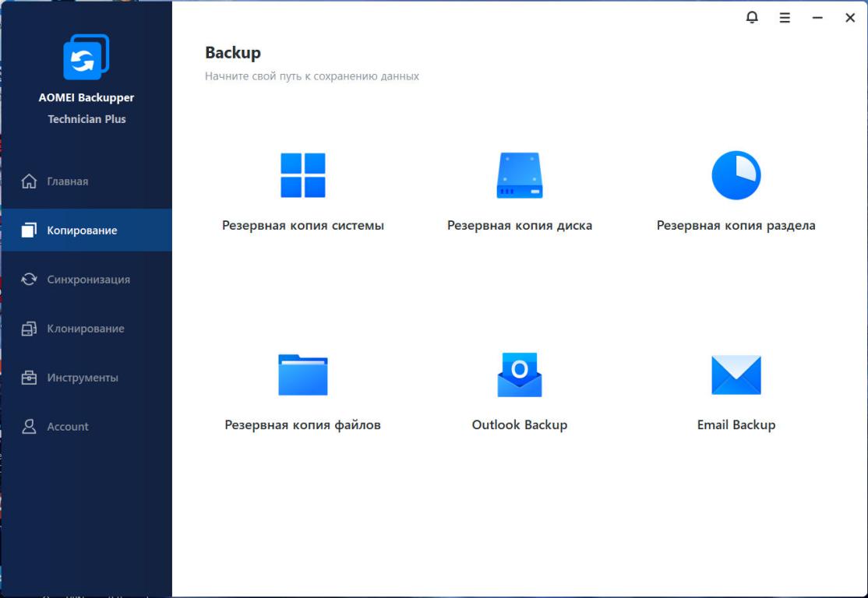Click the partition backup pie icon
Screen dimensions: 868x598
(x=736, y=175)
